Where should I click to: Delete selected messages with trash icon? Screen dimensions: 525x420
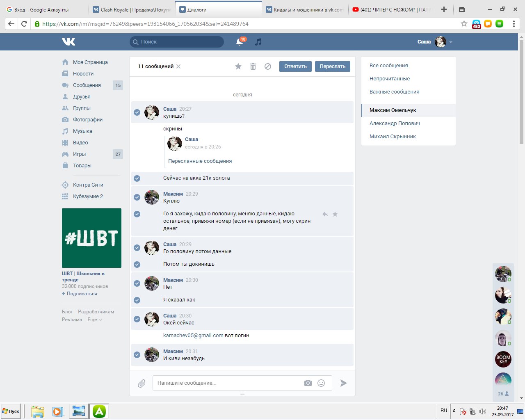[253, 66]
